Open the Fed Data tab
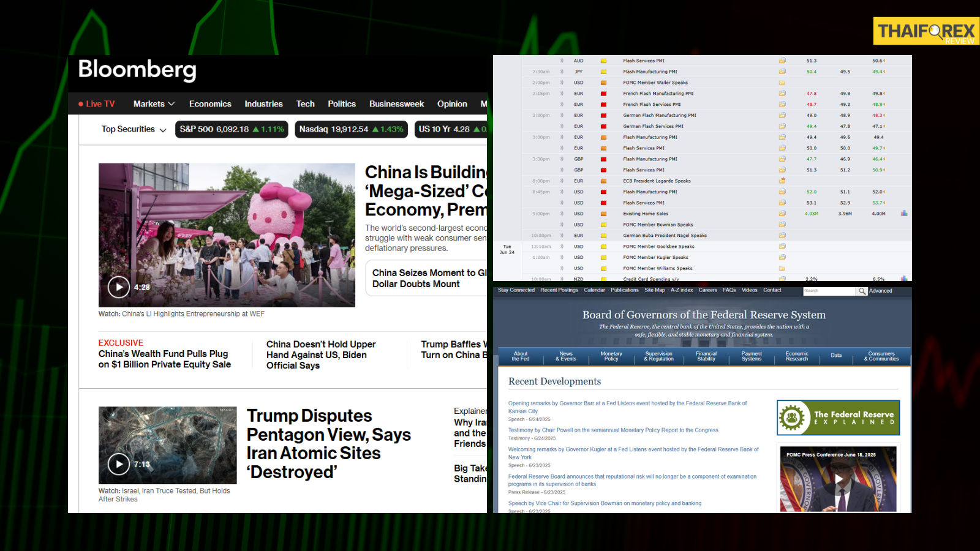Screen dimensions: 980x551 (x=836, y=356)
